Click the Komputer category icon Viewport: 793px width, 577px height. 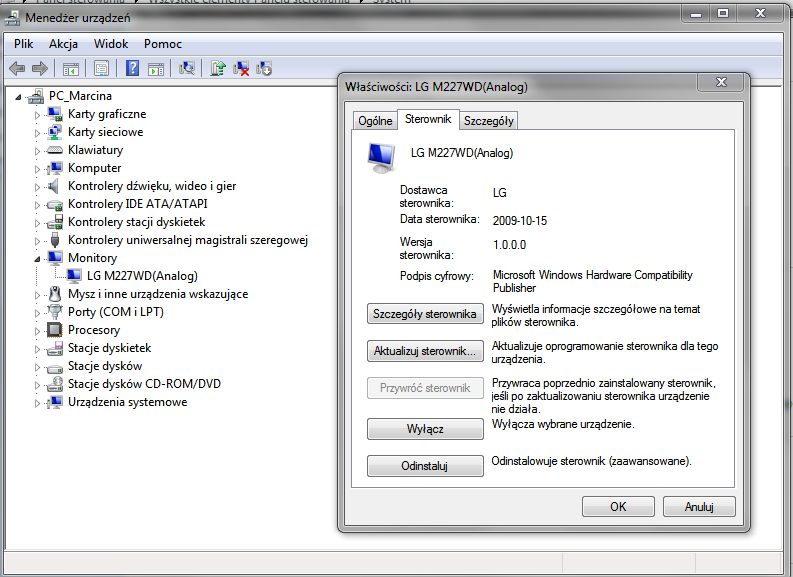tap(55, 168)
